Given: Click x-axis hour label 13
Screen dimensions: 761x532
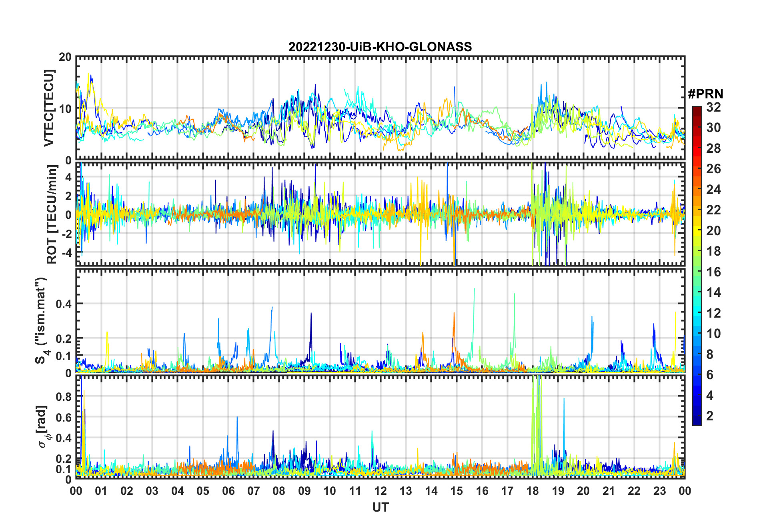Looking at the screenshot, I should tap(406, 491).
